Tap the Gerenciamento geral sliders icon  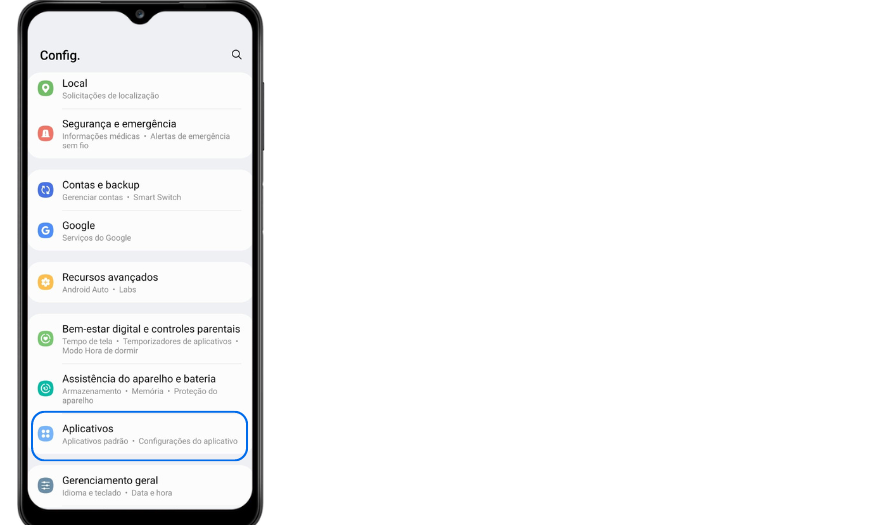(46, 485)
